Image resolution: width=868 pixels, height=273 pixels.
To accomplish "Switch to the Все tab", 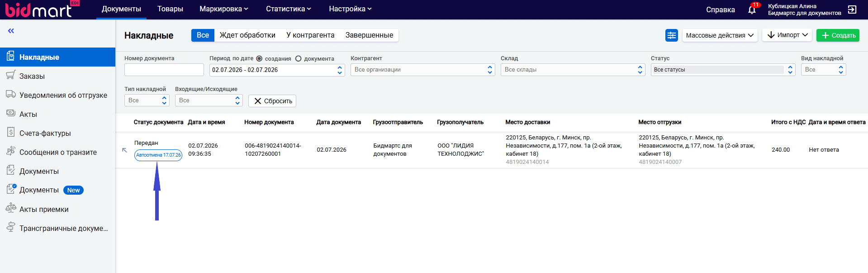I will point(203,35).
